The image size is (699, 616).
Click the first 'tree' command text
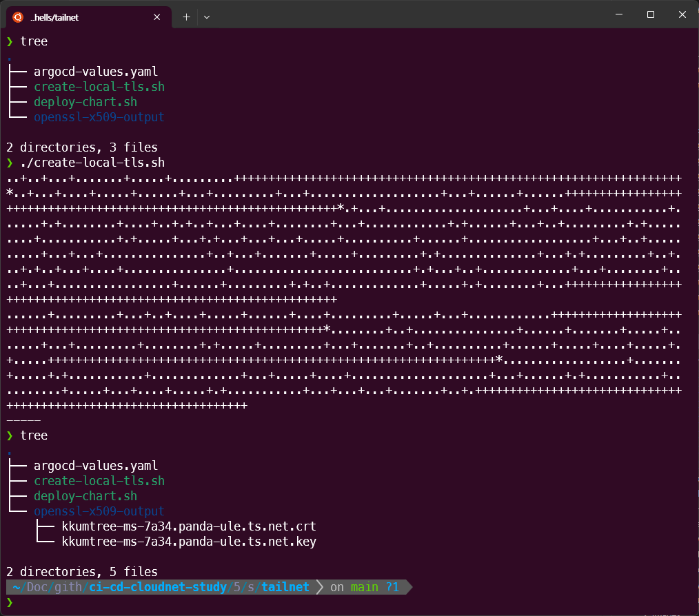click(x=34, y=41)
